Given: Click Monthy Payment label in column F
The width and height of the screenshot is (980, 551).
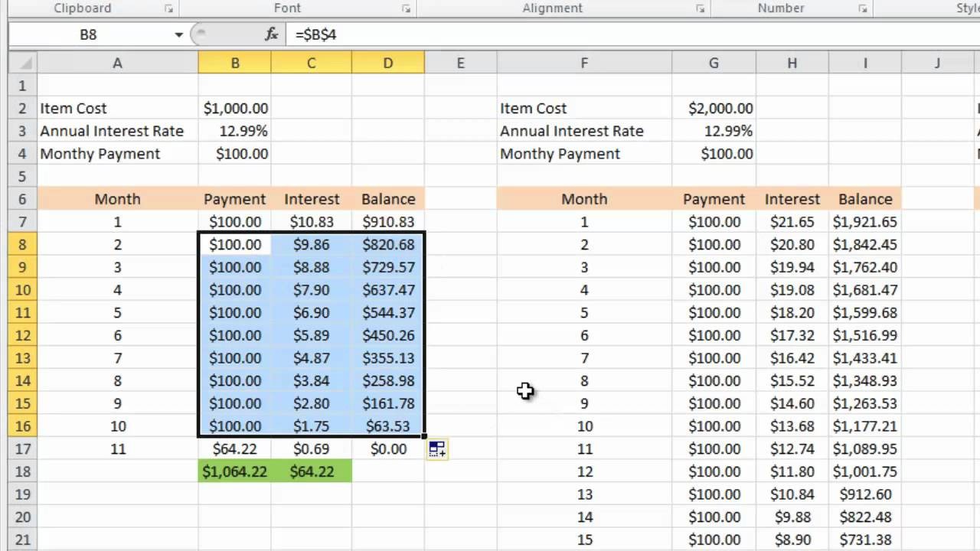Looking at the screenshot, I should coord(560,154).
